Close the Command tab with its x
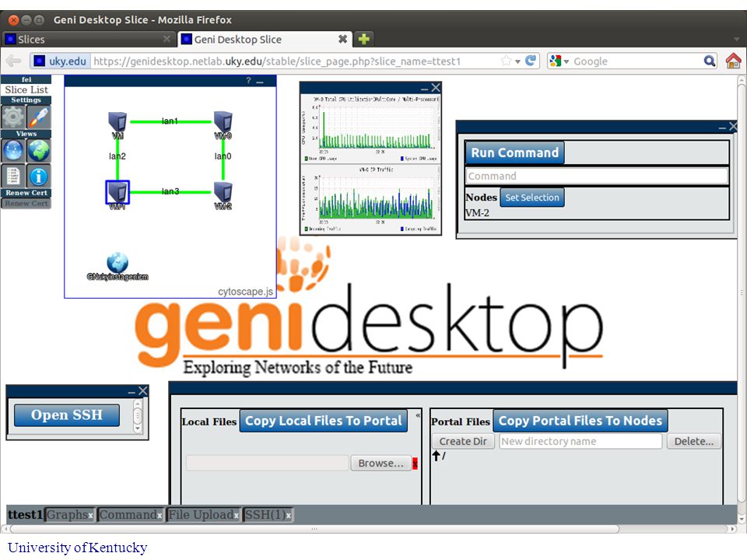The image size is (747, 560). tap(160, 516)
